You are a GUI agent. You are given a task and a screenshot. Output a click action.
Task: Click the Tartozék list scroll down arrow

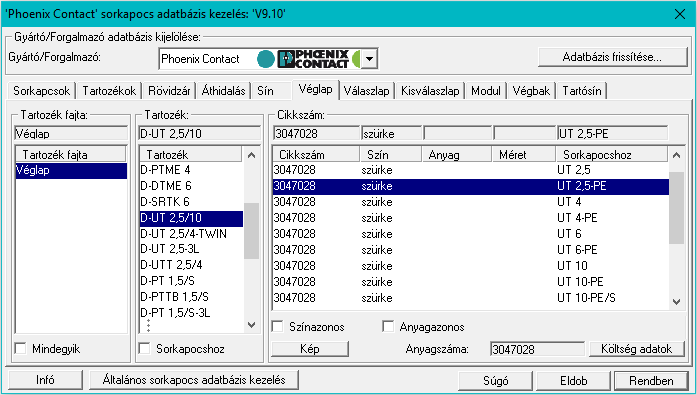click(252, 325)
